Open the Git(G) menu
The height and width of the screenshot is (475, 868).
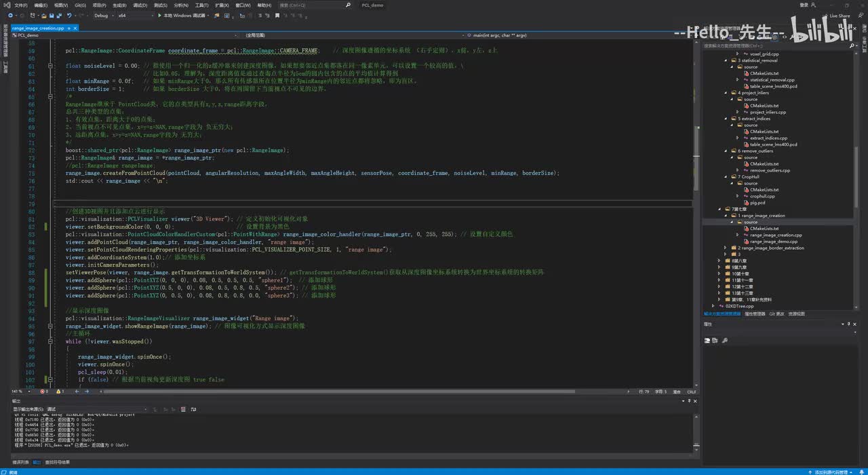80,5
